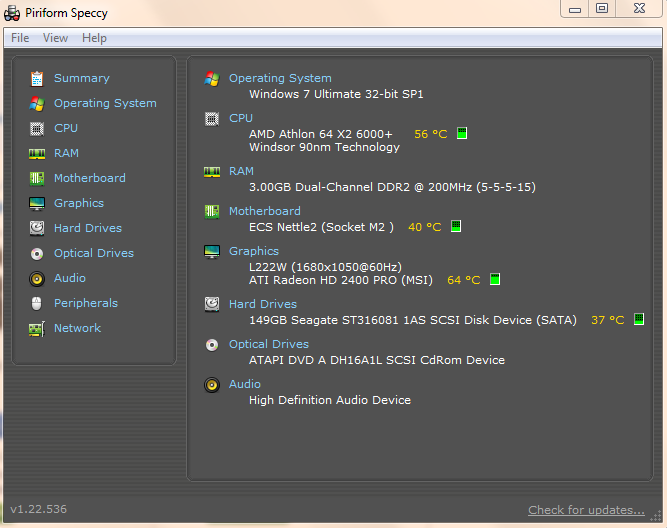Click the RAM stick icon in sidebar
Image resolution: width=667 pixels, height=528 pixels.
pos(37,154)
